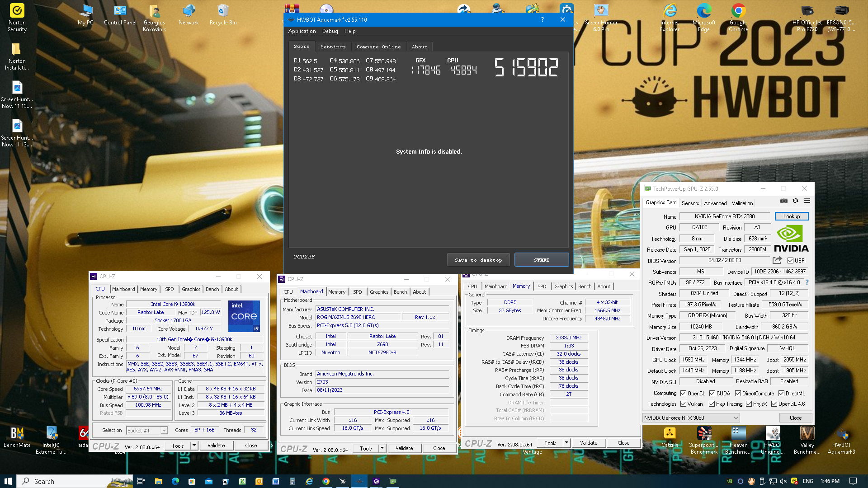Click the Bus Interface question mark icon
The width and height of the screenshot is (868, 488).
807,282
